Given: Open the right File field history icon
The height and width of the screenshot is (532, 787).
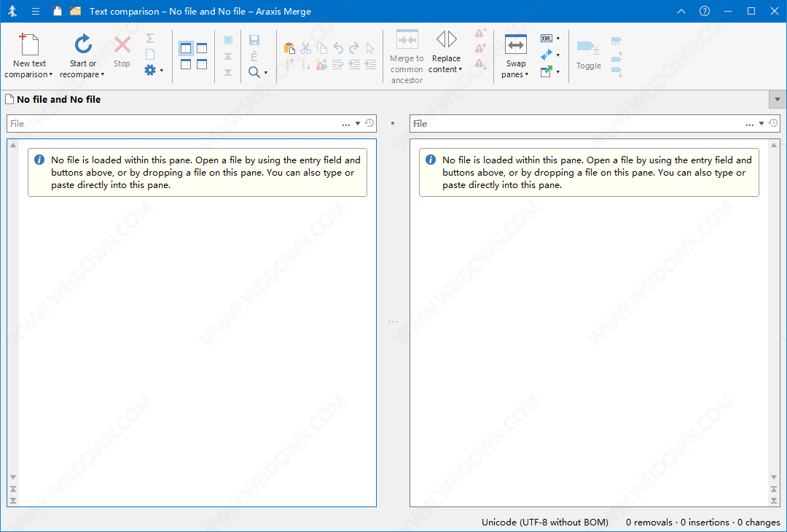Looking at the screenshot, I should [773, 123].
